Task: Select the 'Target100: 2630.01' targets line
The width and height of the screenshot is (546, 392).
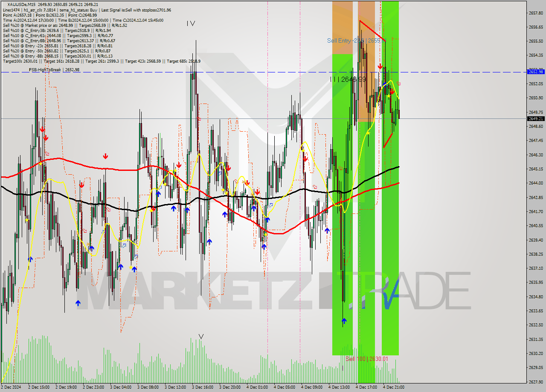Action: pyautogui.click(x=102, y=61)
